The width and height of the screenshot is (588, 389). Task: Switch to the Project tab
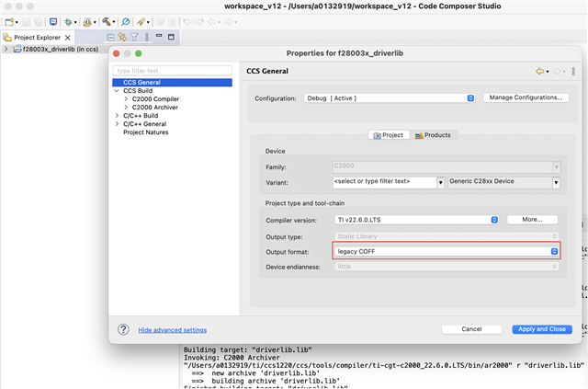(389, 135)
